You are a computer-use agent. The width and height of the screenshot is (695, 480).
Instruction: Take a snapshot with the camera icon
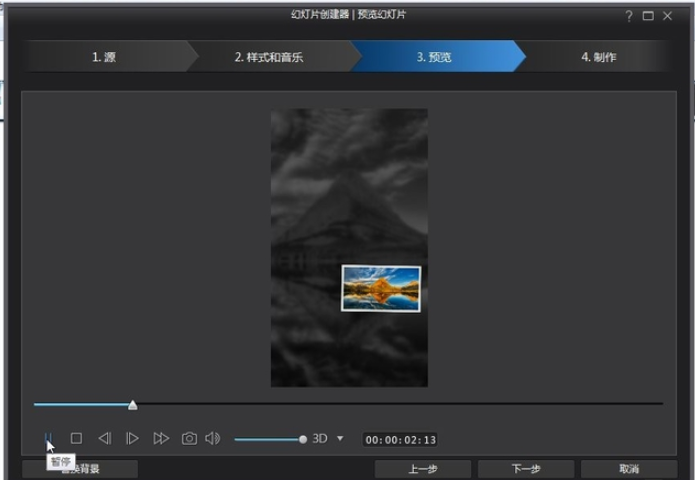pyautogui.click(x=189, y=438)
